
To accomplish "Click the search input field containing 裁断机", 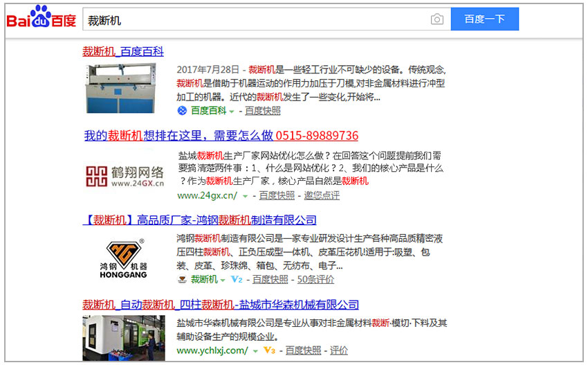I will coord(256,19).
